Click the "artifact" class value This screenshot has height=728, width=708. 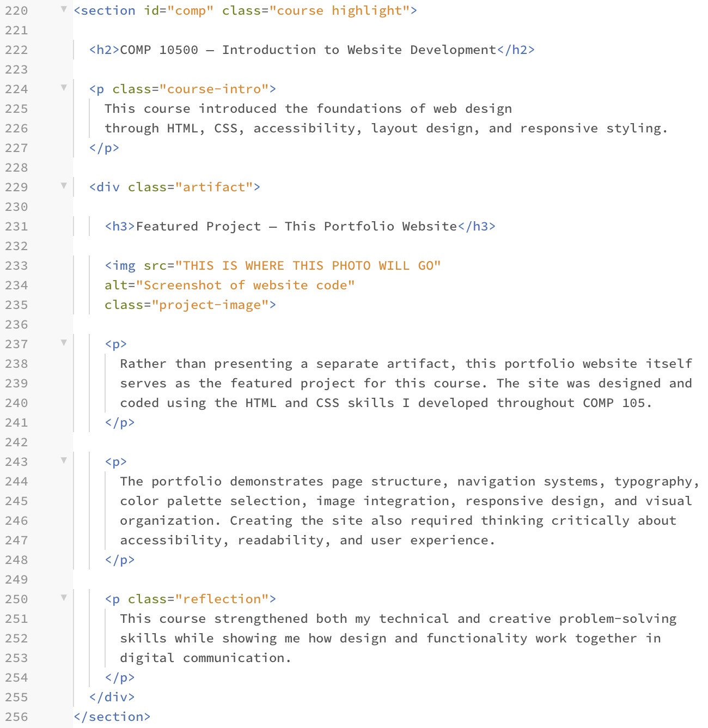pos(214,187)
